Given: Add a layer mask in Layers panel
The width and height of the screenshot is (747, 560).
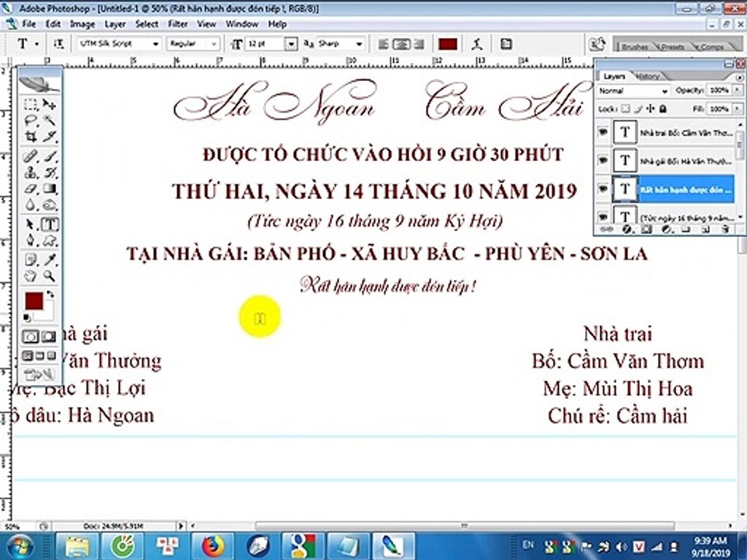Looking at the screenshot, I should (x=646, y=229).
